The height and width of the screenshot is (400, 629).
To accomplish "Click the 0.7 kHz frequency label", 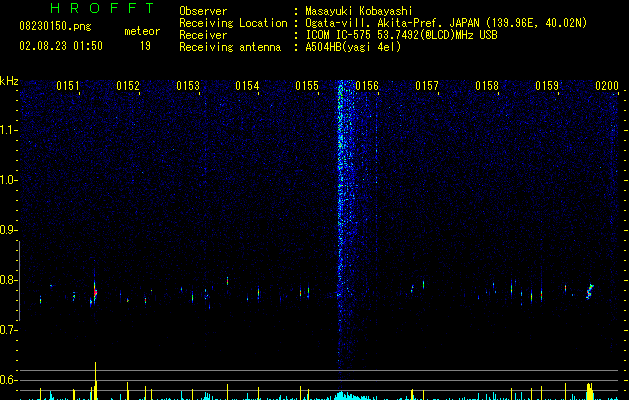I will [8, 330].
